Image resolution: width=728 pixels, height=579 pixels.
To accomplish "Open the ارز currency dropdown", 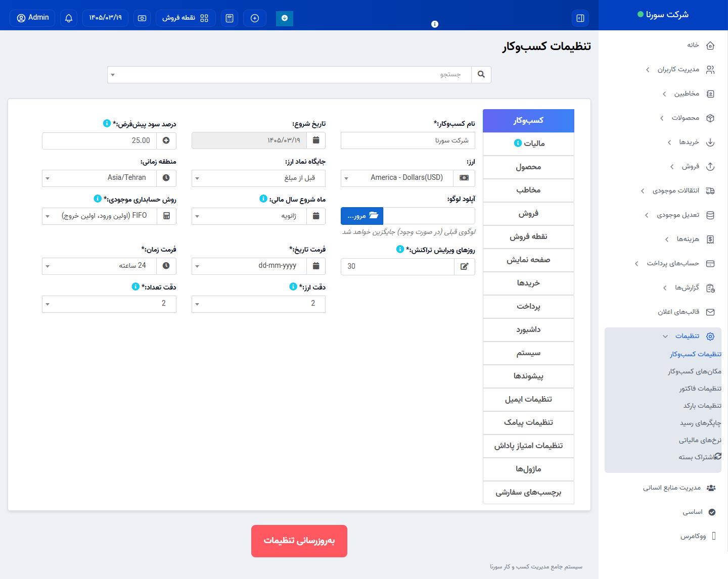I will coord(397,178).
